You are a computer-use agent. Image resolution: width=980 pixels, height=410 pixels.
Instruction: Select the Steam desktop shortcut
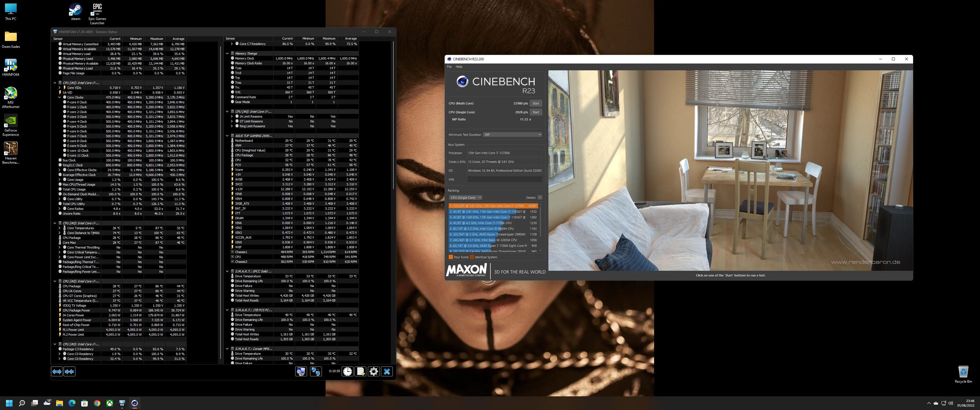75,12
